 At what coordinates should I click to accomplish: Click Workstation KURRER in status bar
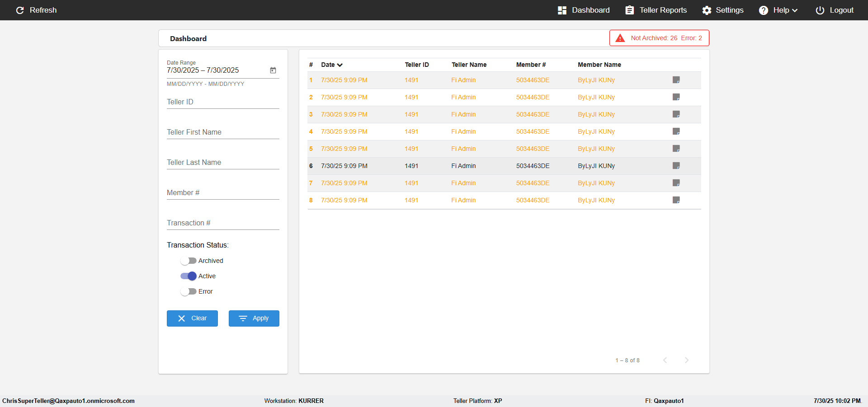pos(294,401)
